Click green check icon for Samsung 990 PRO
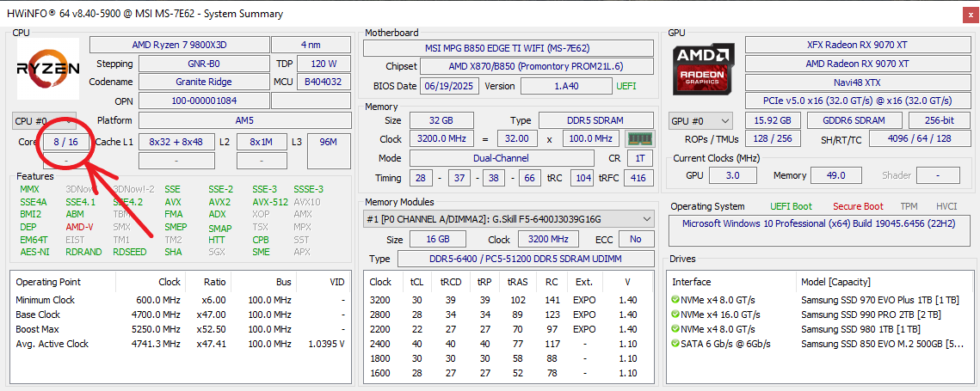The image size is (980, 391). pos(675,315)
